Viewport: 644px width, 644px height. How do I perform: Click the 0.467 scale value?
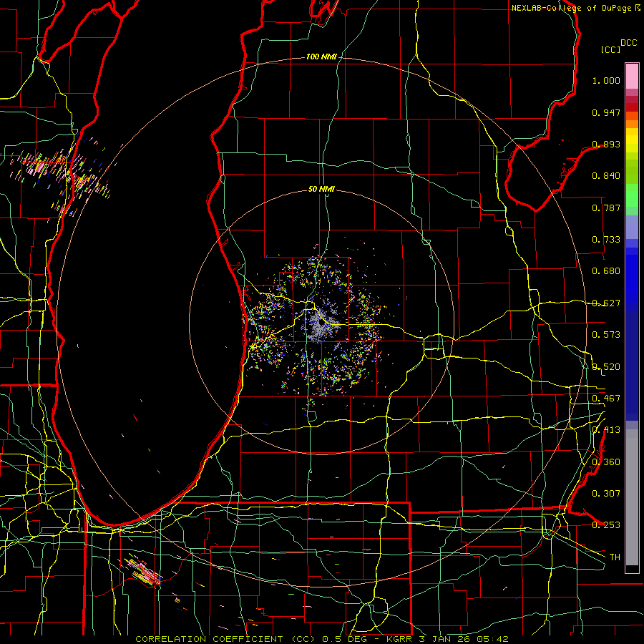pos(606,398)
